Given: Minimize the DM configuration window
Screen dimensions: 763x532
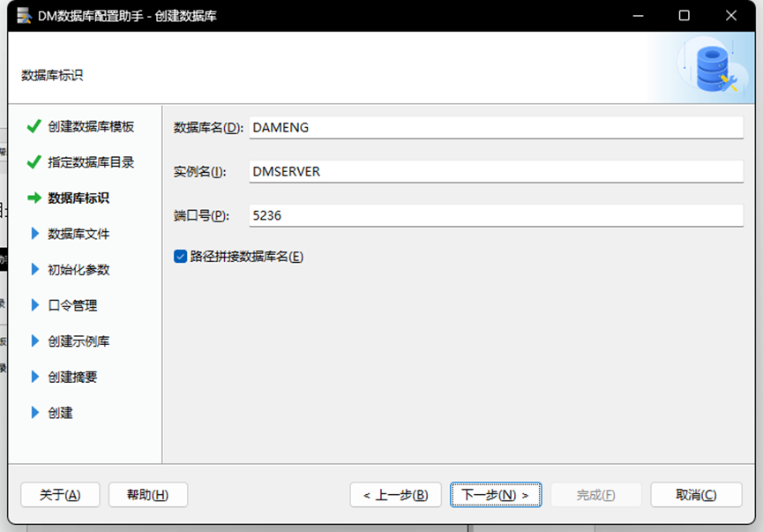Looking at the screenshot, I should coord(638,16).
